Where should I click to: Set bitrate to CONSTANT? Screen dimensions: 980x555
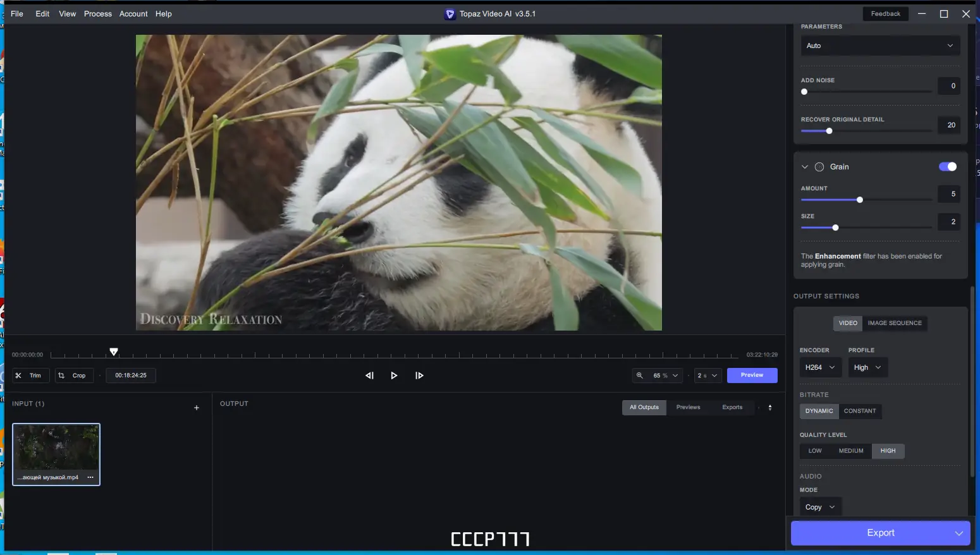point(860,411)
